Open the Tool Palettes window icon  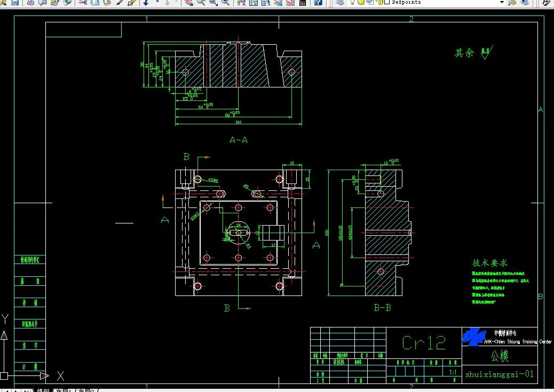(x=266, y=3)
